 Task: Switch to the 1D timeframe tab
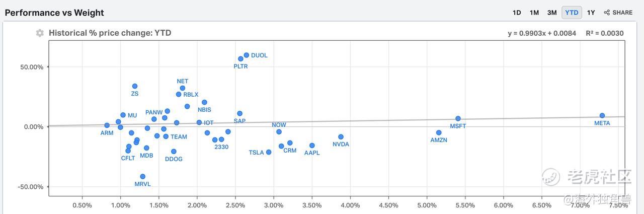click(517, 13)
